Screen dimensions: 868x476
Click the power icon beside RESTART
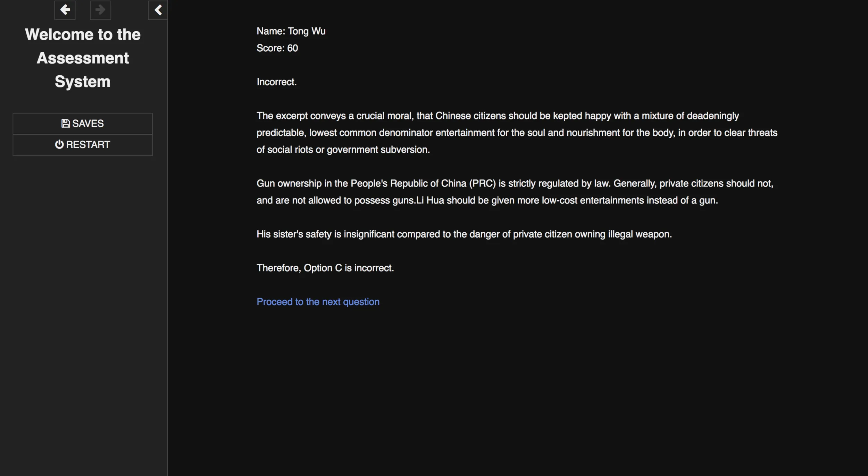(x=59, y=144)
